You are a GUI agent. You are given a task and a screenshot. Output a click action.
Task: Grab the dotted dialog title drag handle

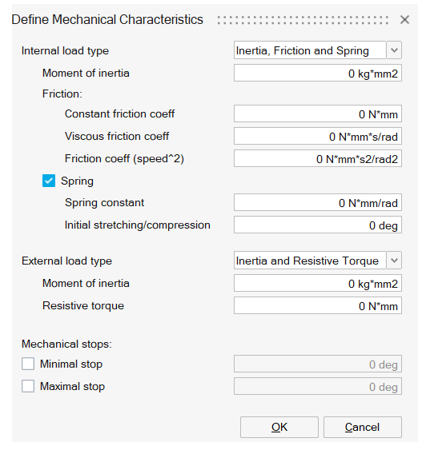303,20
